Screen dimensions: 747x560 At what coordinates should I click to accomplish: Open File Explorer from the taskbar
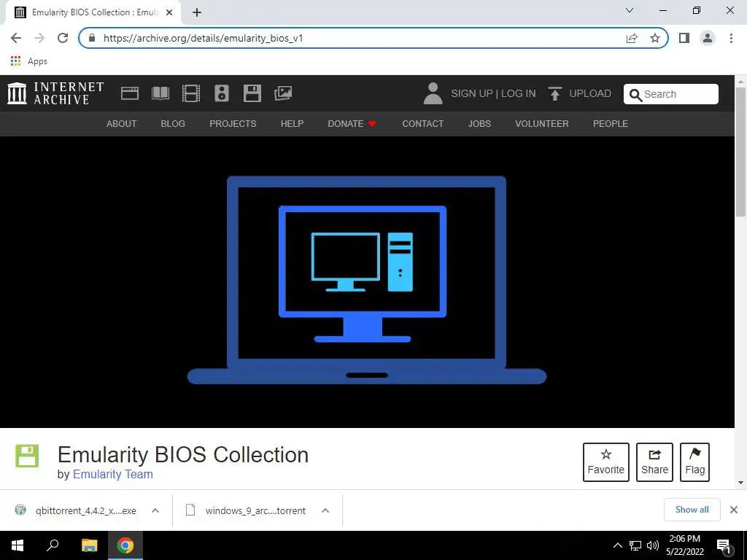pyautogui.click(x=89, y=545)
